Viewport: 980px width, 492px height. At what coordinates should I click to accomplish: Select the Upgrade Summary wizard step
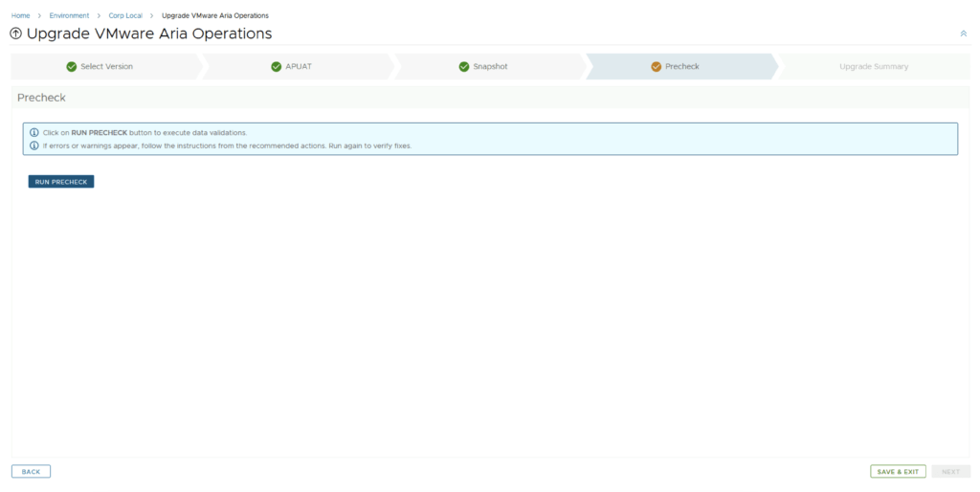873,67
